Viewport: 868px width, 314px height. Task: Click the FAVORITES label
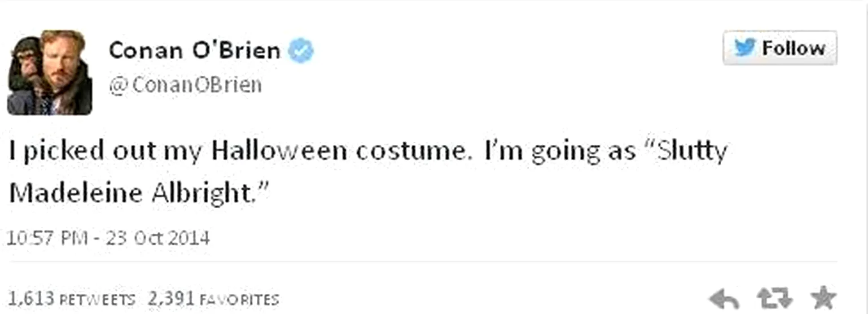[239, 299]
